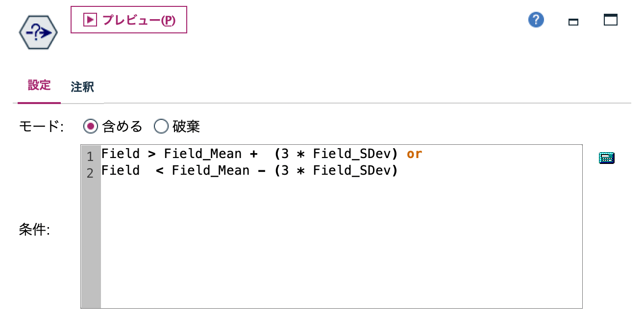Open the 注釈 tab
644x320 pixels.
(x=82, y=87)
